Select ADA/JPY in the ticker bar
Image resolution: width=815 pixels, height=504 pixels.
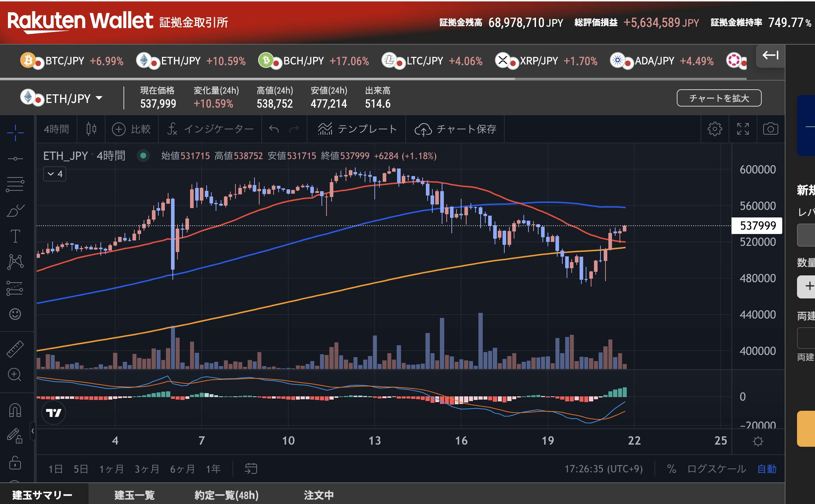point(662,61)
